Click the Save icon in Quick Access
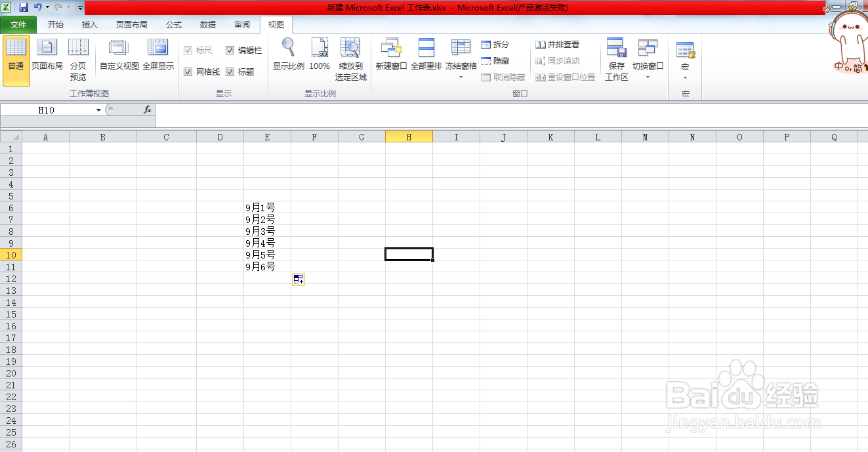This screenshot has width=868, height=452. [x=24, y=7]
